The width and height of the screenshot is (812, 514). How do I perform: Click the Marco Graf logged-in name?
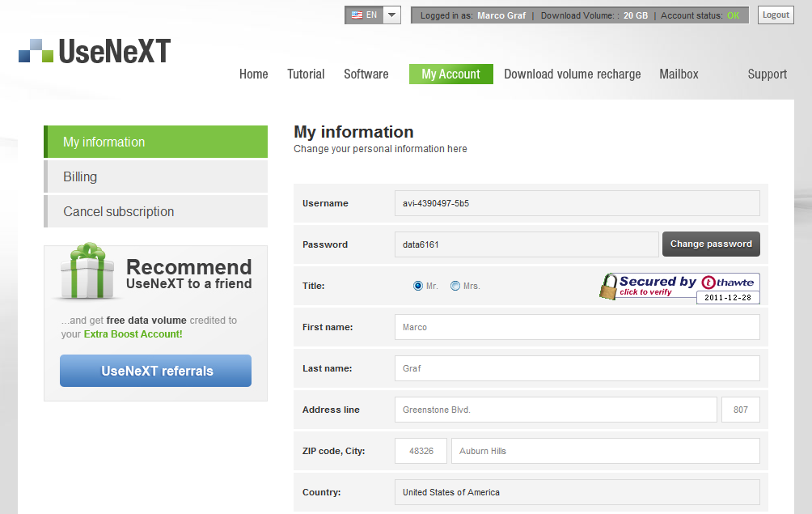pyautogui.click(x=501, y=15)
